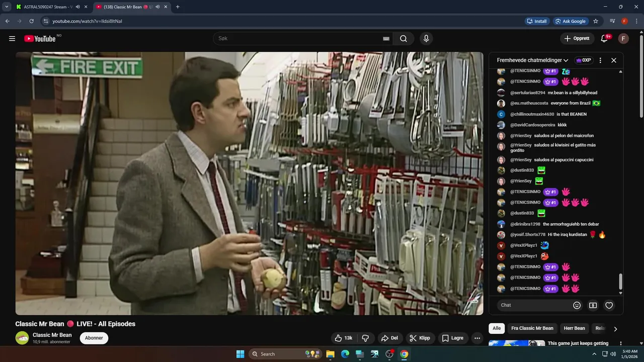The width and height of the screenshot is (644, 362).
Task: Click the Windows taskbar Search box
Action: (x=286, y=354)
